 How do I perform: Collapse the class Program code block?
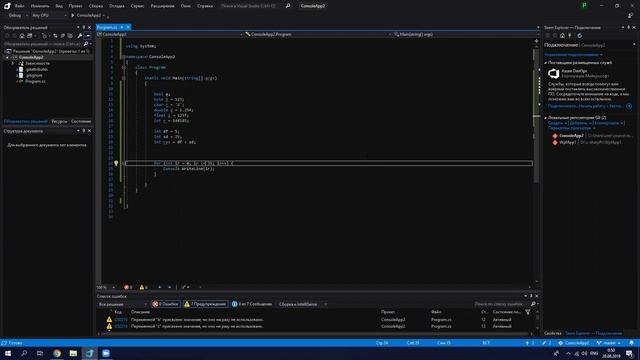(124, 67)
